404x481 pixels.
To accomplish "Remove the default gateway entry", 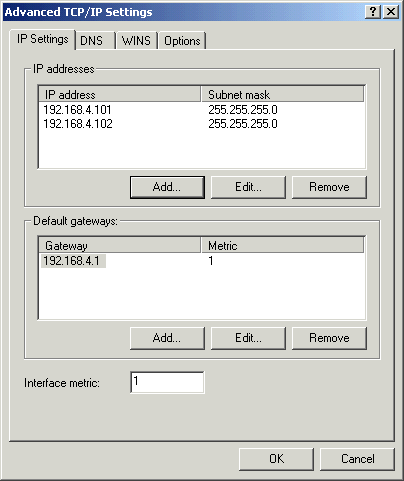I will coord(329,338).
